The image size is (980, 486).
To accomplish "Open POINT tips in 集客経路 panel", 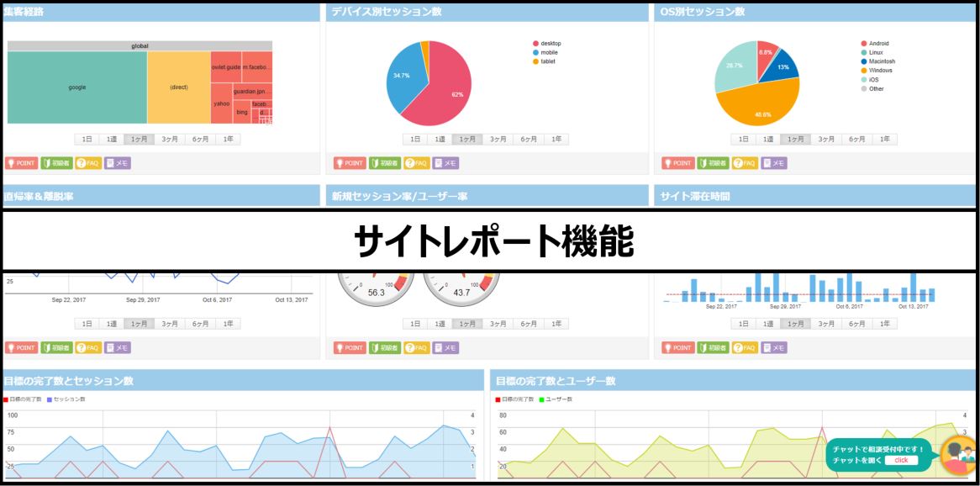I will point(21,163).
